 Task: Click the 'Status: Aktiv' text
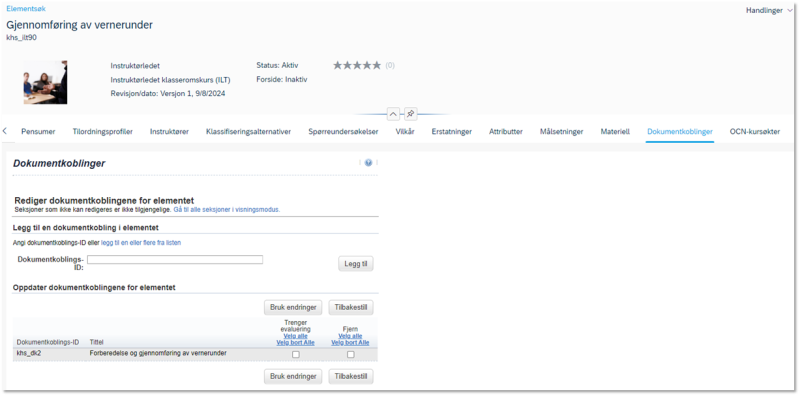tap(277, 65)
